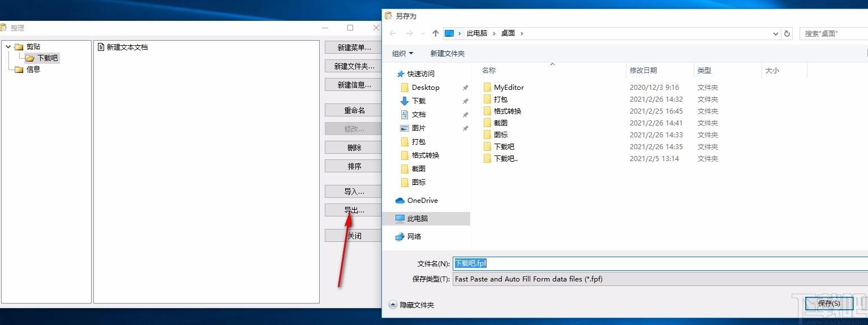Click the Forward arrow in Save As dialog
Viewport: 868px width, 325px height.
point(410,33)
